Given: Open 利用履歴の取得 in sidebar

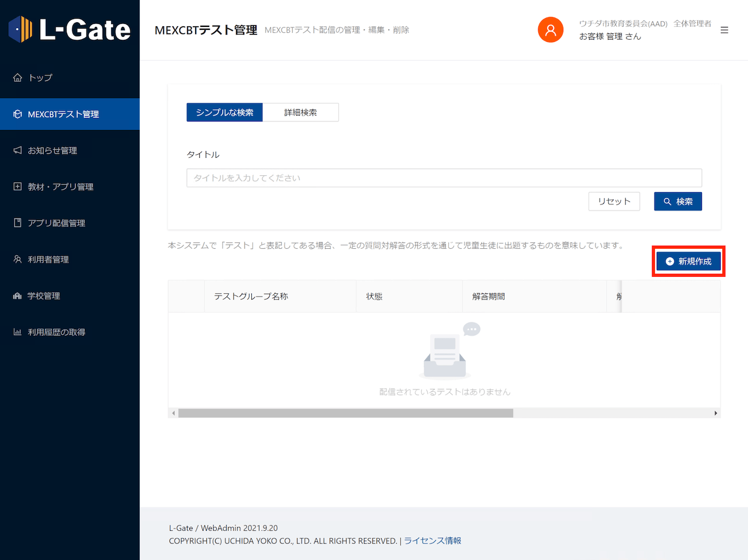Looking at the screenshot, I should 70,332.
